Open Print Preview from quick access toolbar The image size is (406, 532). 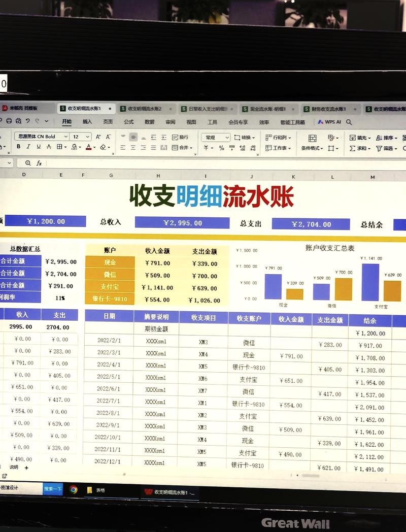(18, 121)
